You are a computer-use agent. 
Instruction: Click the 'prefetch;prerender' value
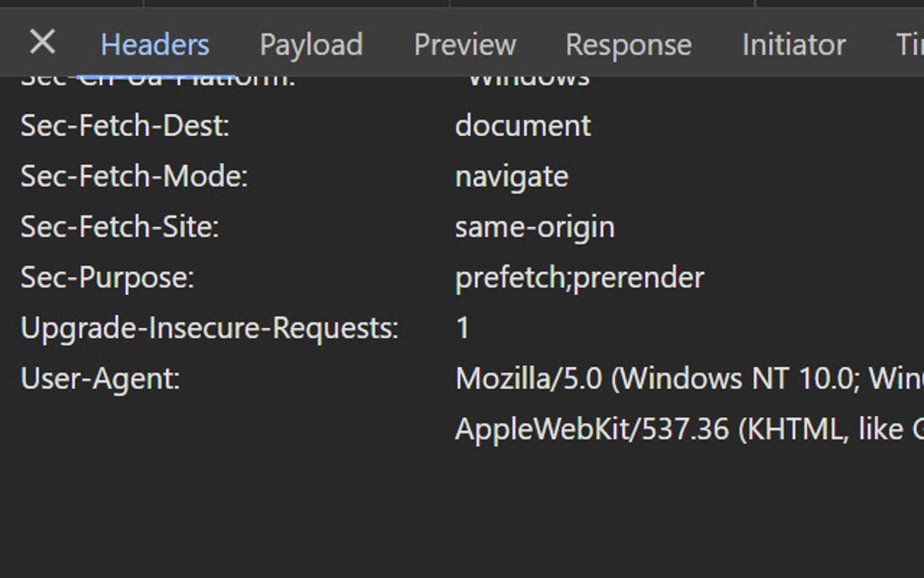[579, 277]
